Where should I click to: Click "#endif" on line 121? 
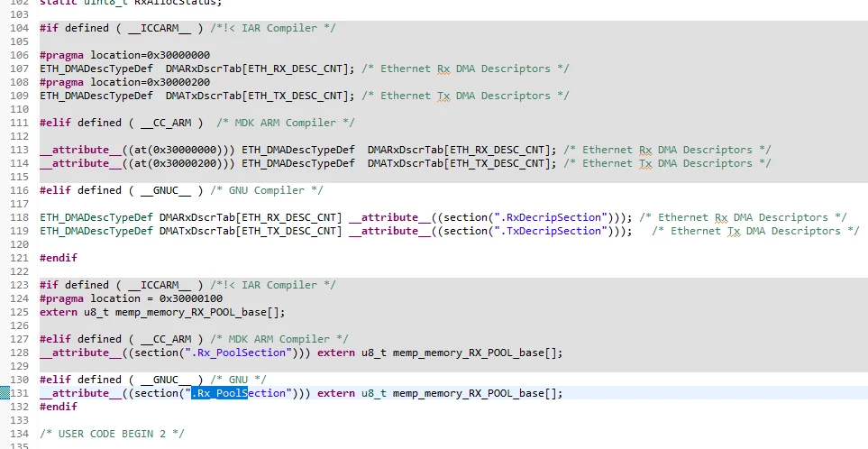point(59,258)
